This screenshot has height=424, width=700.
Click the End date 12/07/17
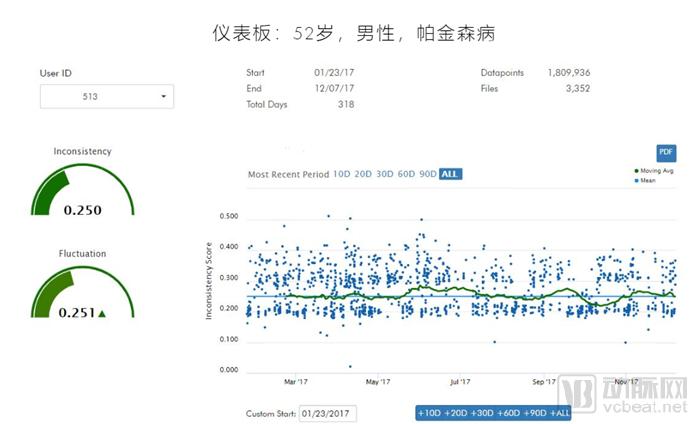[x=334, y=88]
